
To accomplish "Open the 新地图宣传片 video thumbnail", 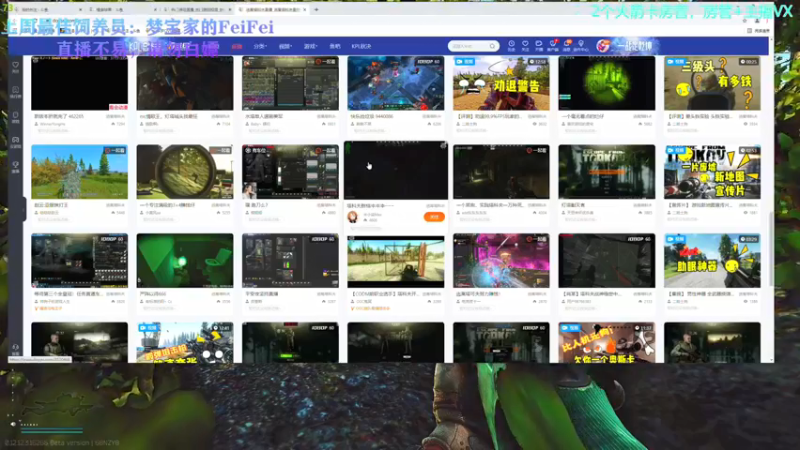I will click(x=712, y=172).
